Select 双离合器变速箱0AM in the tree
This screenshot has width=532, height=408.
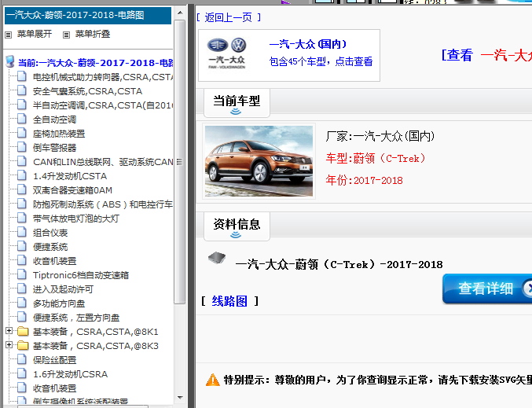pos(72,190)
